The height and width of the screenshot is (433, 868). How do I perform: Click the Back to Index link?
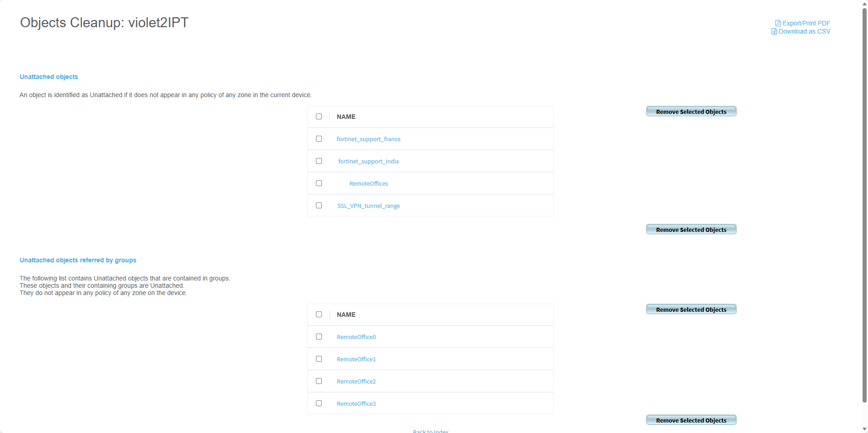click(430, 431)
